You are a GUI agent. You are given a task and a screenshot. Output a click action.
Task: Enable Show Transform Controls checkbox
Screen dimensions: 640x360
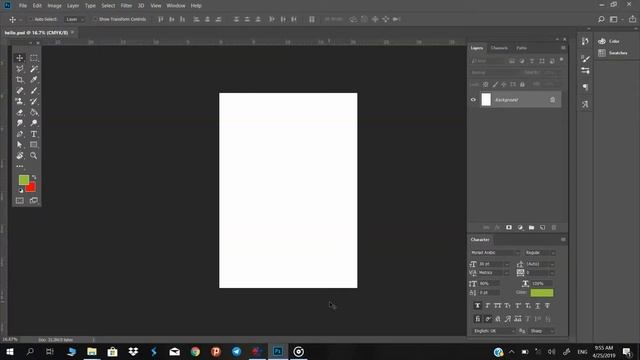(x=95, y=19)
